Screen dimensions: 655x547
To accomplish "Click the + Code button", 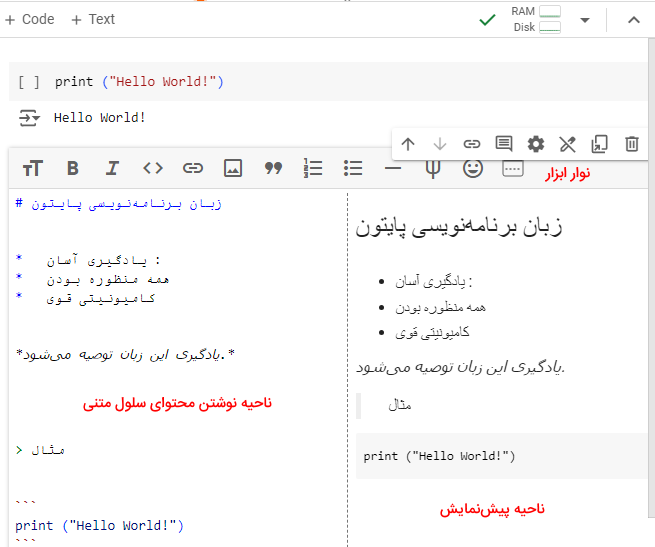I will 31,19.
